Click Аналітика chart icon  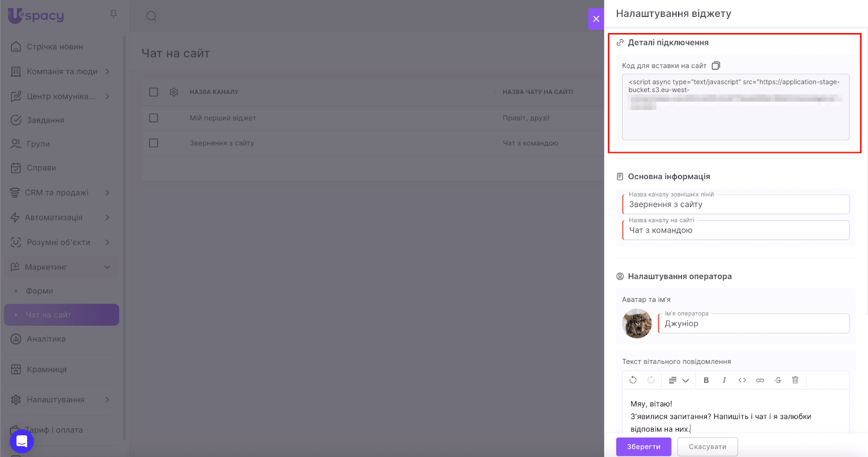(16, 339)
